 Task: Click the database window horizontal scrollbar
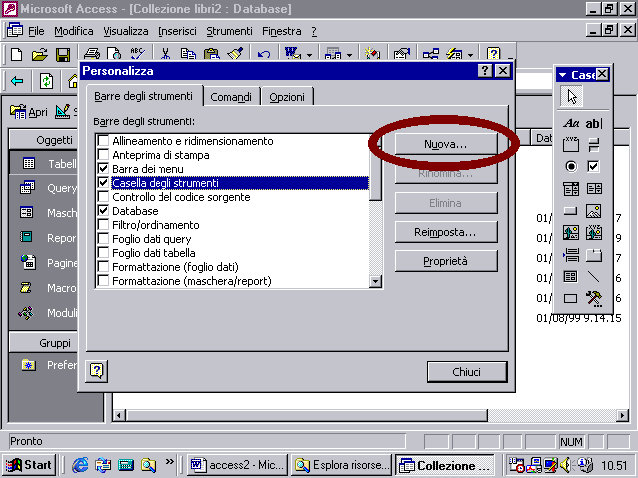click(307, 415)
